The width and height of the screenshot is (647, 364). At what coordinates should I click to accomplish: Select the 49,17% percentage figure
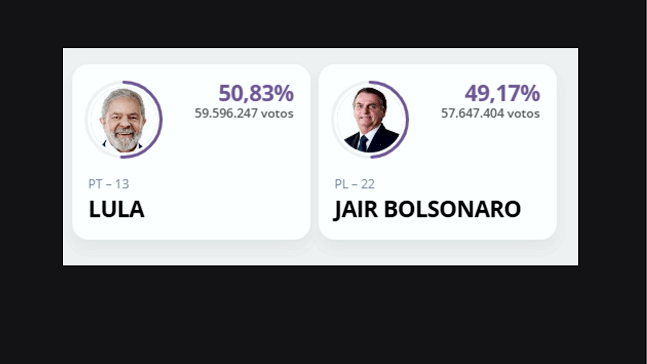502,93
